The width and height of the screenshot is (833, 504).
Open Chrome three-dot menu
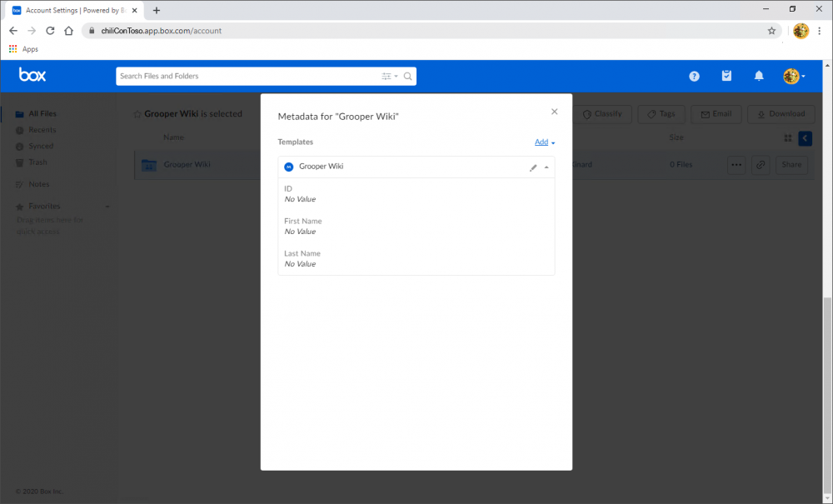[819, 31]
